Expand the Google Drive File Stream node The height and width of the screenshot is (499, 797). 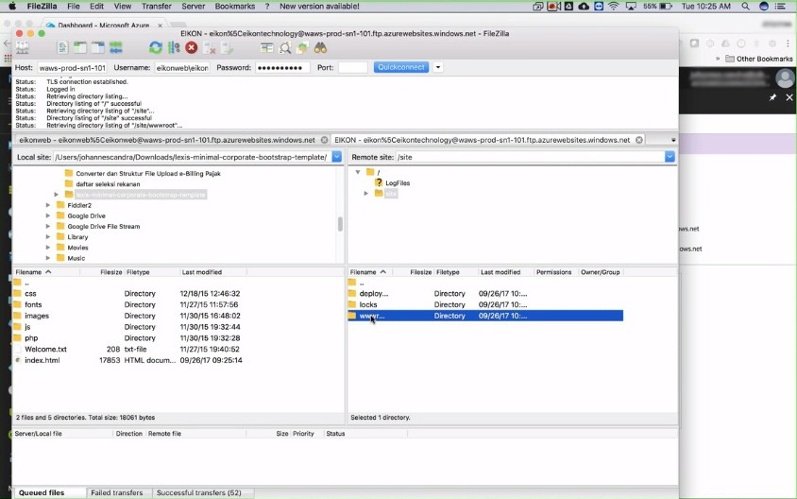click(48, 227)
